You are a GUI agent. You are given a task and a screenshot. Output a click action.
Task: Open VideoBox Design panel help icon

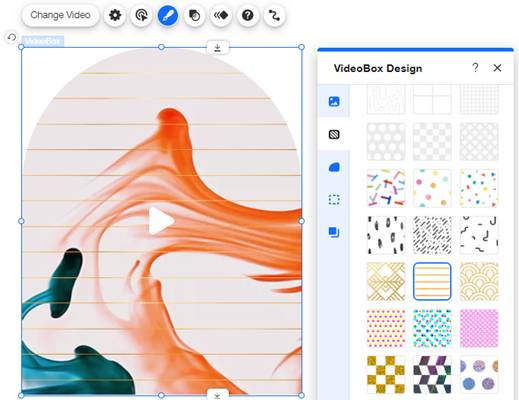475,68
